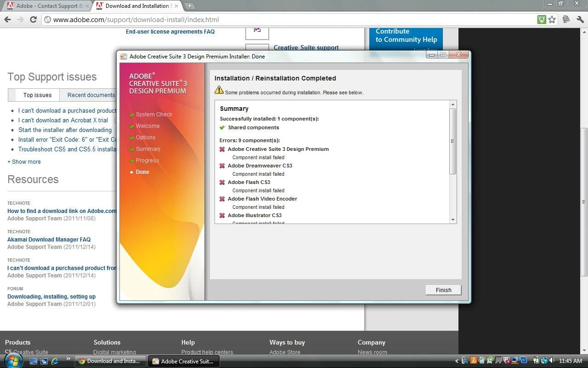
Task: Open Install error Exit Code 6 link
Action: (x=67, y=139)
